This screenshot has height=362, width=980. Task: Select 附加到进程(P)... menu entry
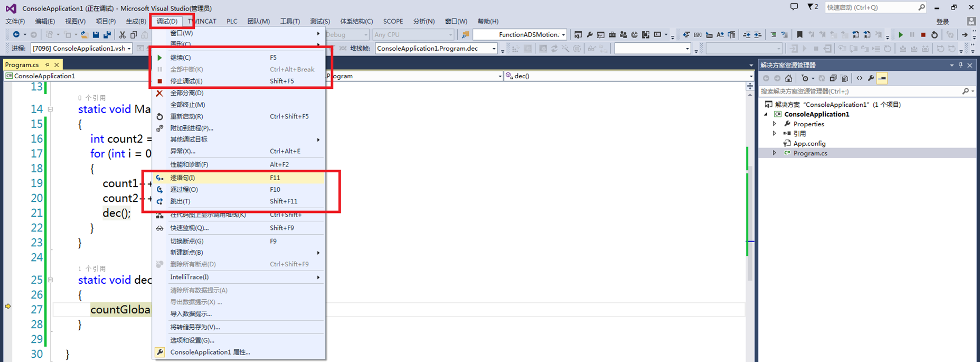pyautogui.click(x=238, y=128)
